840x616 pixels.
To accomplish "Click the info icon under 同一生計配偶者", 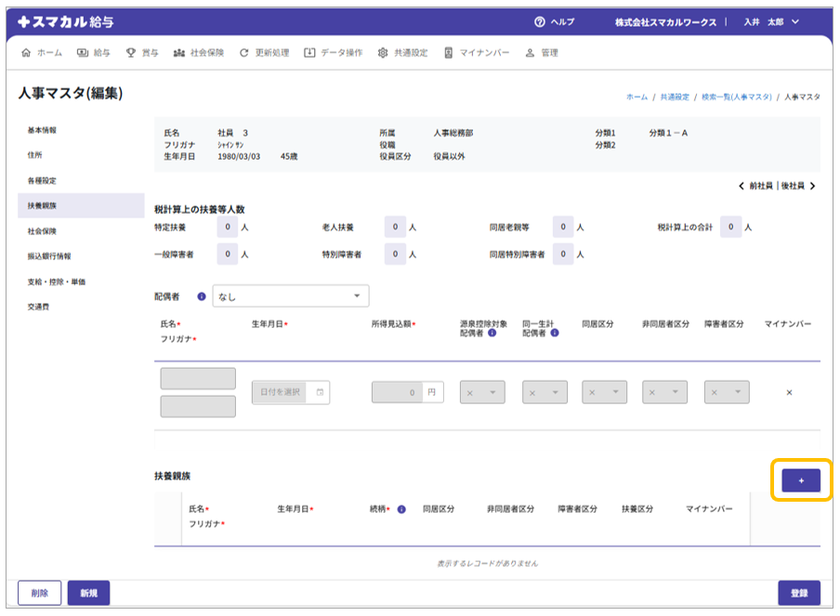I will tap(555, 333).
